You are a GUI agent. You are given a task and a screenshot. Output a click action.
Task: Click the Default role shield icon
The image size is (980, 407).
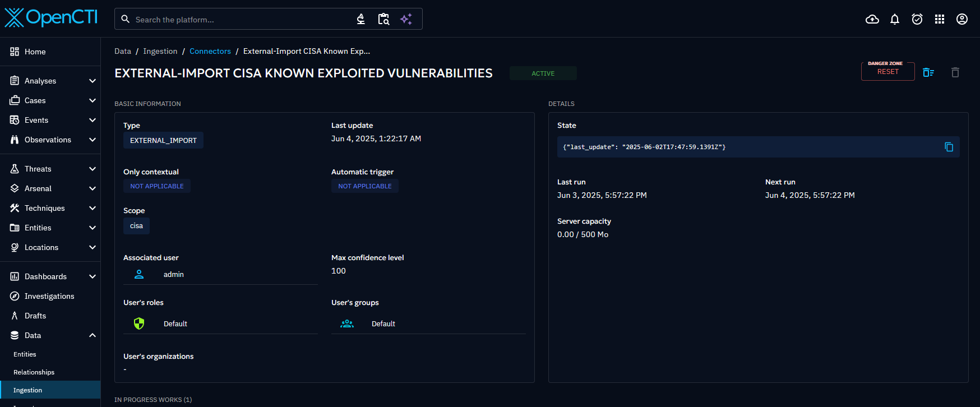[x=139, y=323]
